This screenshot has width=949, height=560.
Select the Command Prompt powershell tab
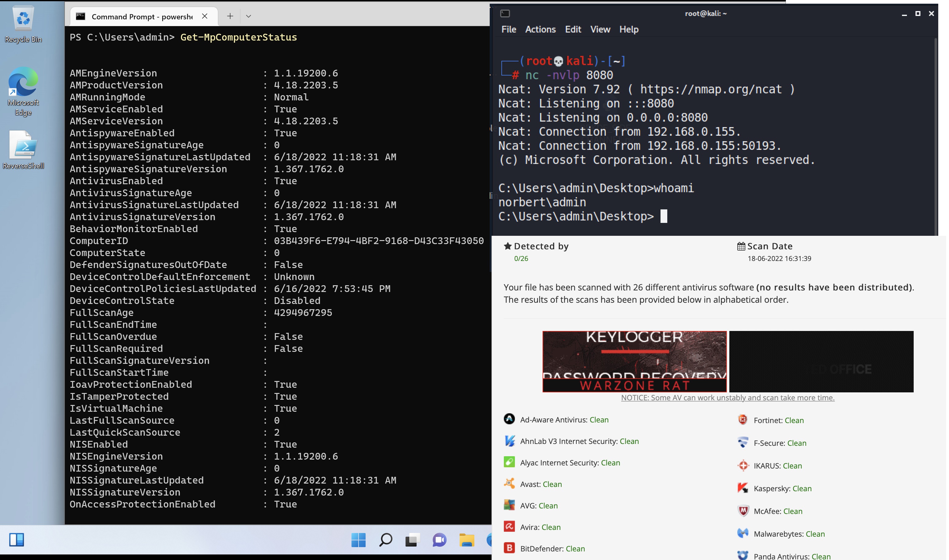142,17
